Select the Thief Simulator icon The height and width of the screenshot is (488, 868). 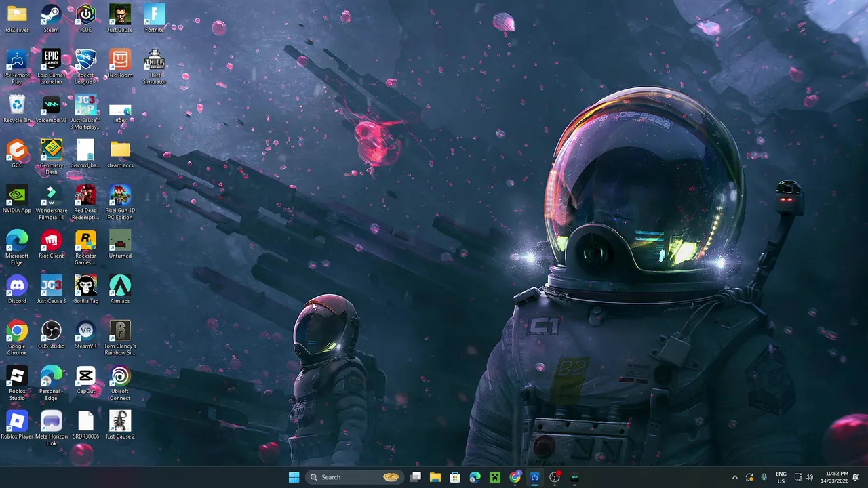coord(154,67)
